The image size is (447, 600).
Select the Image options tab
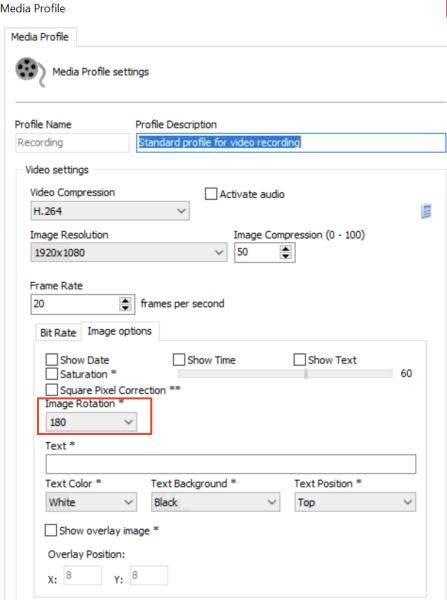pos(120,331)
